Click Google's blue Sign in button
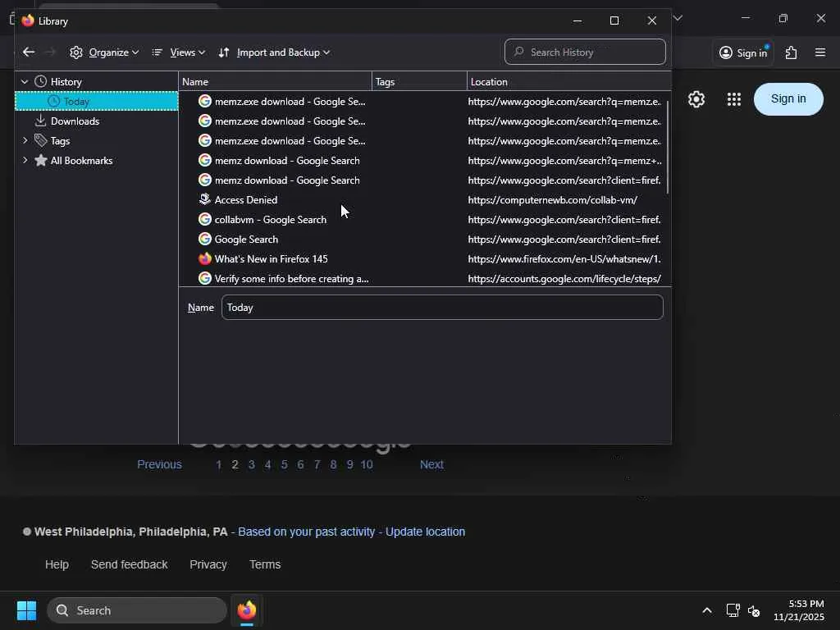 788,99
